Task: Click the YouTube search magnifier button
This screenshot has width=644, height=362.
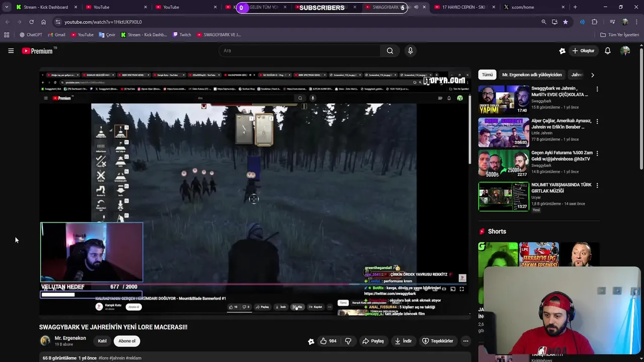Action: [x=390, y=51]
